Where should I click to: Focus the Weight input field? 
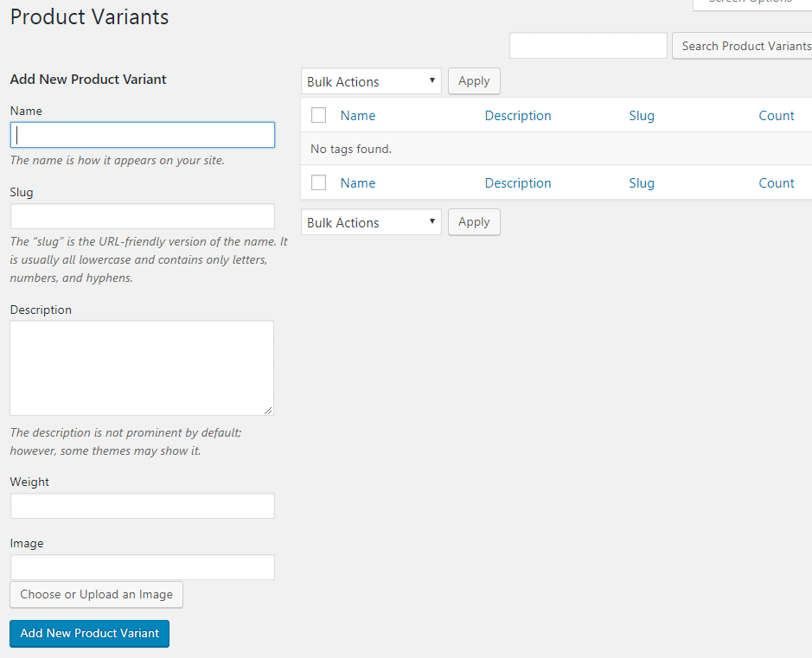tap(143, 506)
